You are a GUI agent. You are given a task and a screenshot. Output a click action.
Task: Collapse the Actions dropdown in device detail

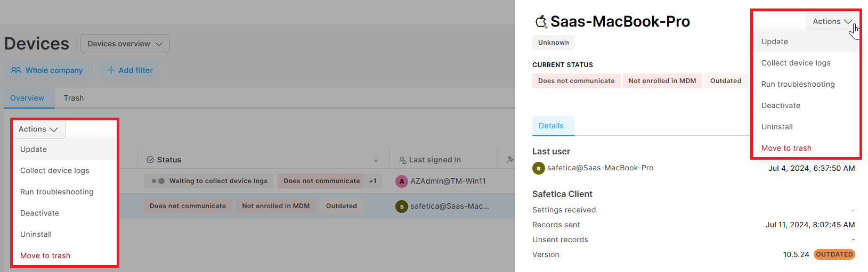point(832,21)
